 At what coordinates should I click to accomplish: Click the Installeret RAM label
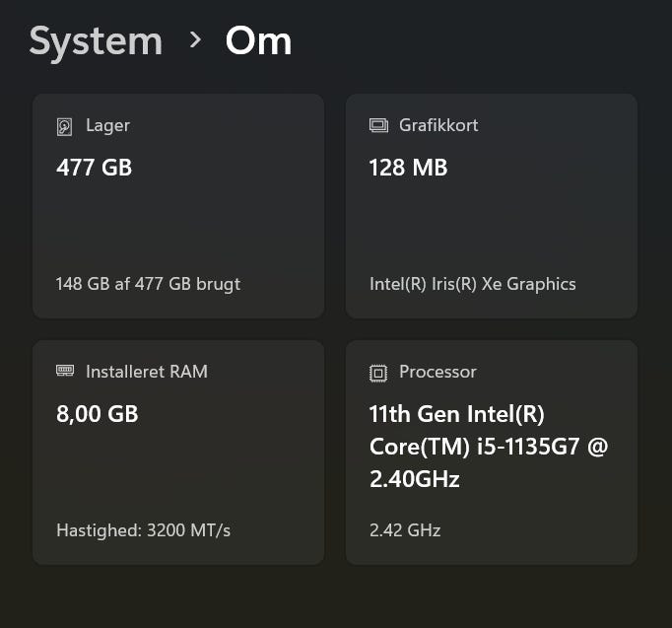pos(147,372)
